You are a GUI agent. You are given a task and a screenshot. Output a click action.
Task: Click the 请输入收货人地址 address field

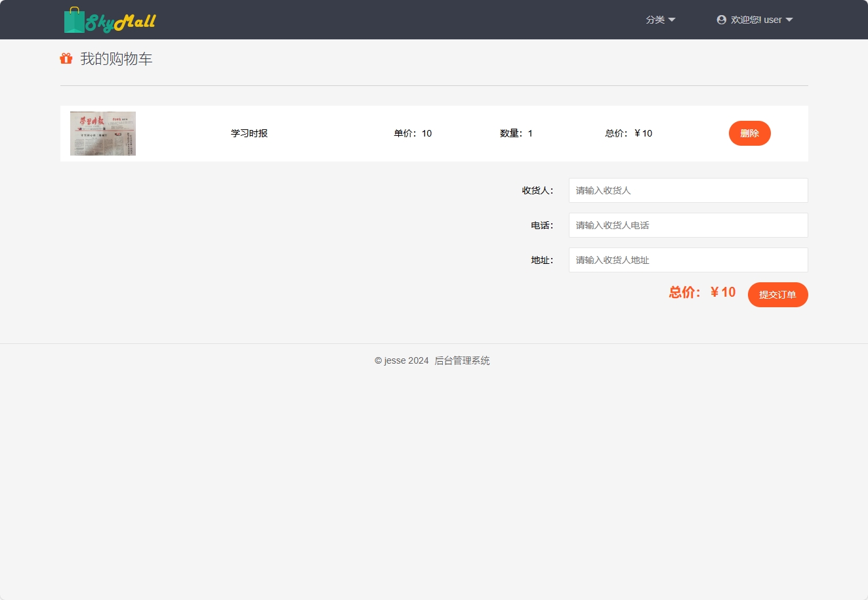(x=688, y=260)
